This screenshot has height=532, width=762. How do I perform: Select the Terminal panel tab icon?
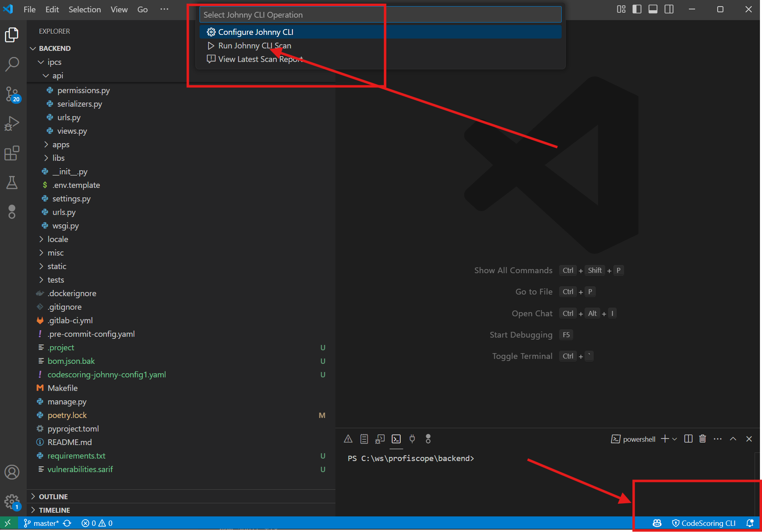(396, 439)
